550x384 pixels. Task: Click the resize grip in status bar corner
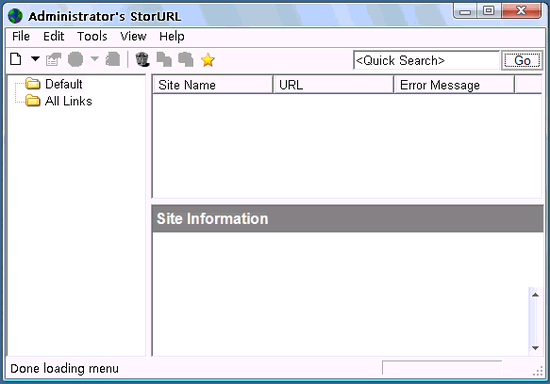[x=538, y=371]
